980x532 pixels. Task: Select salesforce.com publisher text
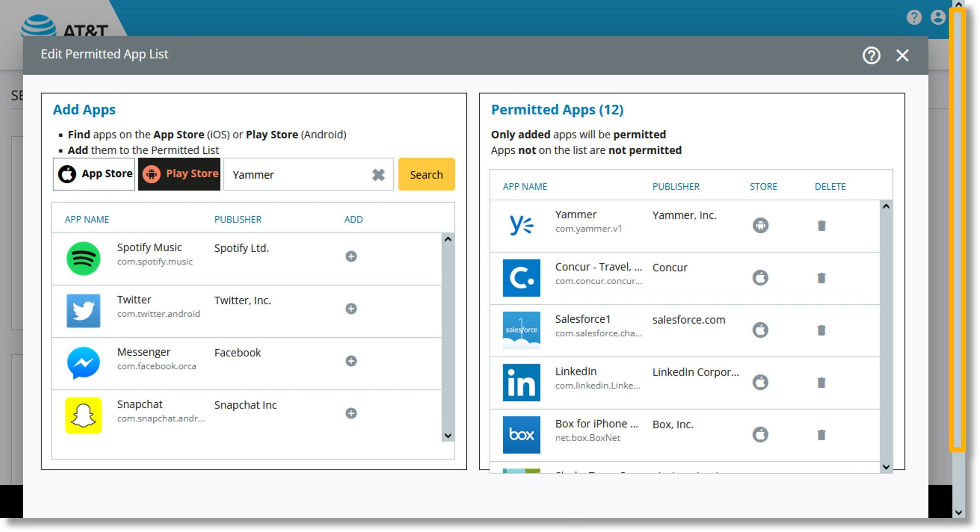pos(689,320)
